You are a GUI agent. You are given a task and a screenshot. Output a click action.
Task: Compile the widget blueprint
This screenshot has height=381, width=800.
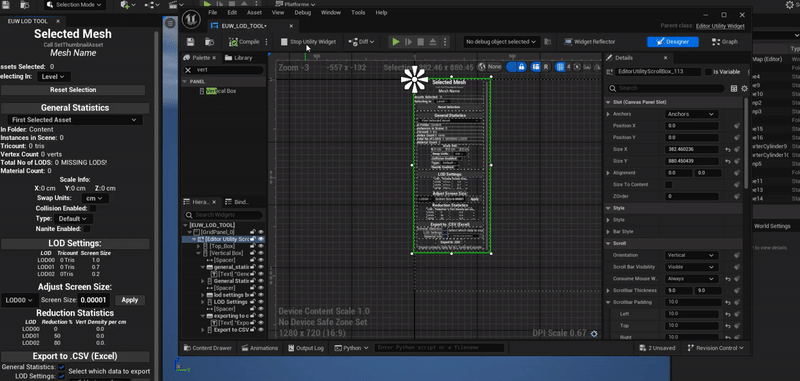pos(244,42)
